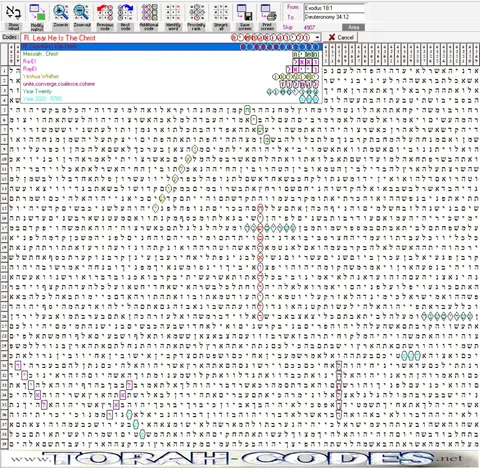Screen dimensions: 480x468
Task: Click the To field showing Deuteronomy 34:12
Action: 334,17
